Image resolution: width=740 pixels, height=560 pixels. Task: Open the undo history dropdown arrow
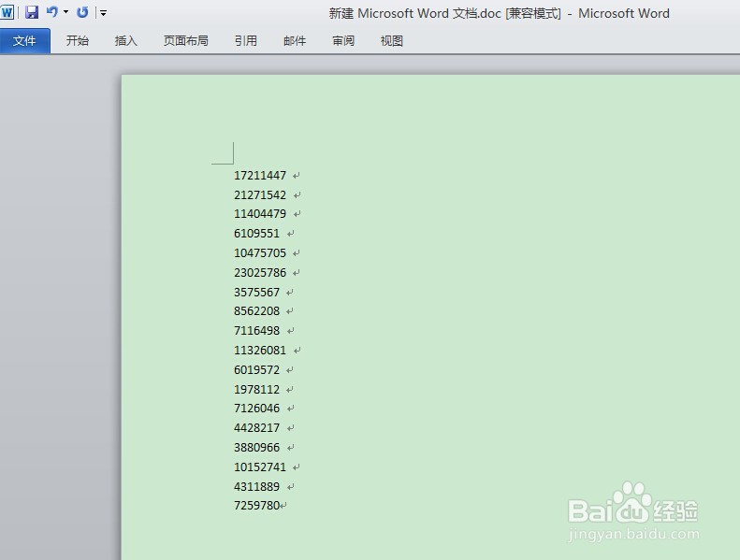tap(65, 12)
